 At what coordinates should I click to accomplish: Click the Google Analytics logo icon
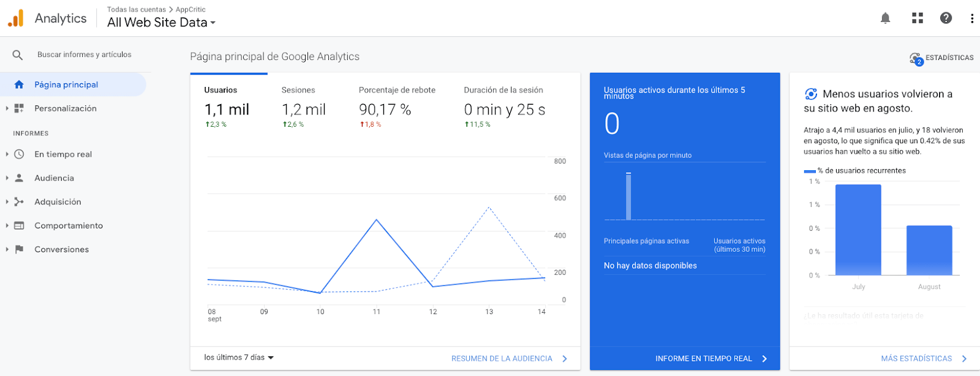15,18
